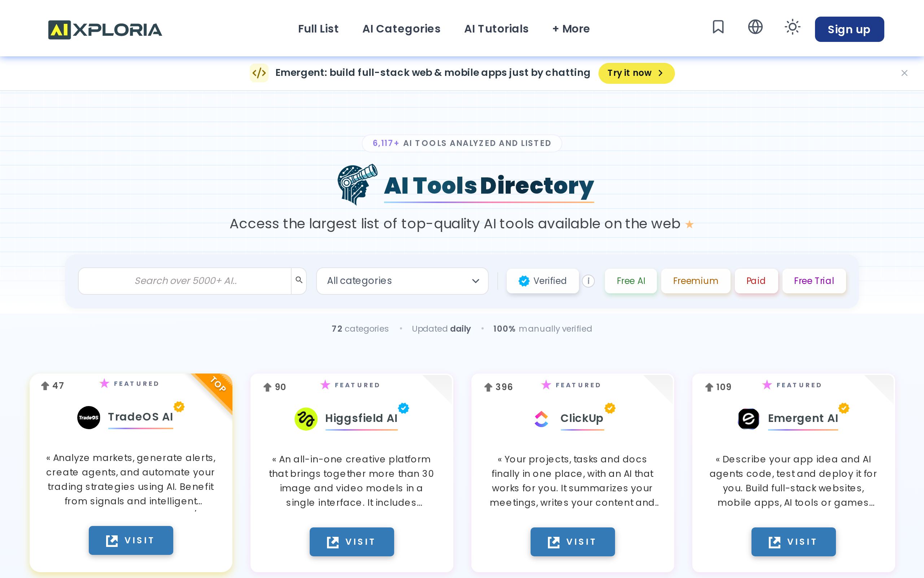
Task: Click the '72 categories' text
Action: (x=359, y=329)
